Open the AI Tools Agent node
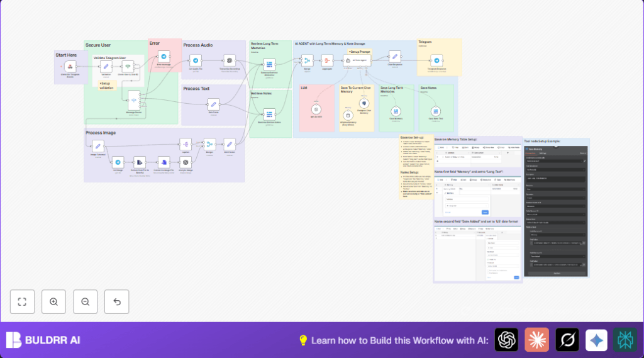Screen dimensions: 644x358 pyautogui.click(x=357, y=60)
